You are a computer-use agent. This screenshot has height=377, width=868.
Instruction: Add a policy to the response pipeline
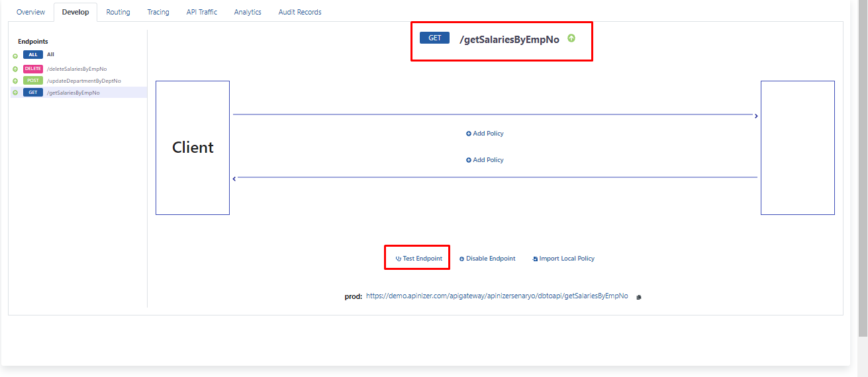tap(485, 160)
